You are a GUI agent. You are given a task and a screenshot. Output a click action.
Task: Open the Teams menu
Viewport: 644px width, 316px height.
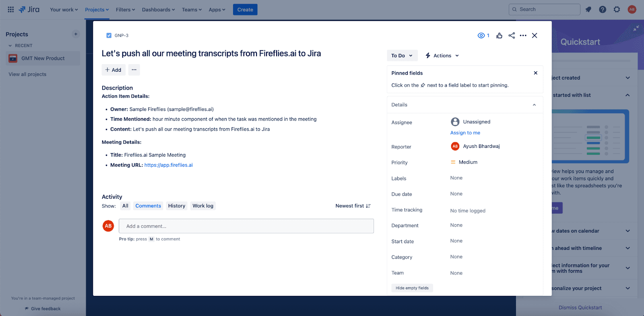(x=192, y=10)
